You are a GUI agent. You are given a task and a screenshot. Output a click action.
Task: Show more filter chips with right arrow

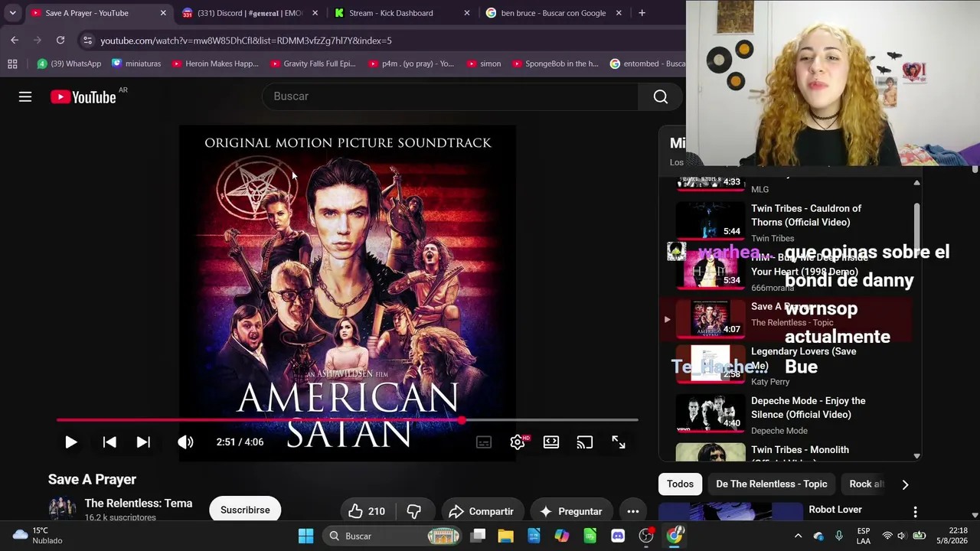(905, 484)
